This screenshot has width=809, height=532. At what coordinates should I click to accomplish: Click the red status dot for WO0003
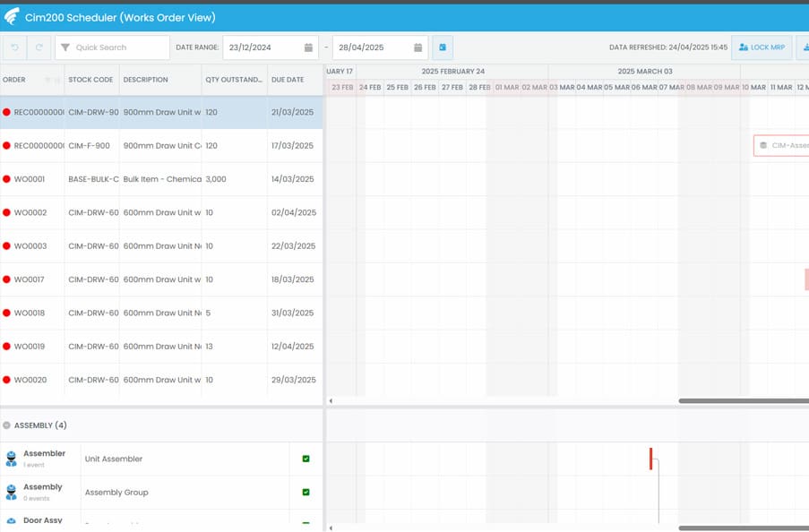[6, 246]
